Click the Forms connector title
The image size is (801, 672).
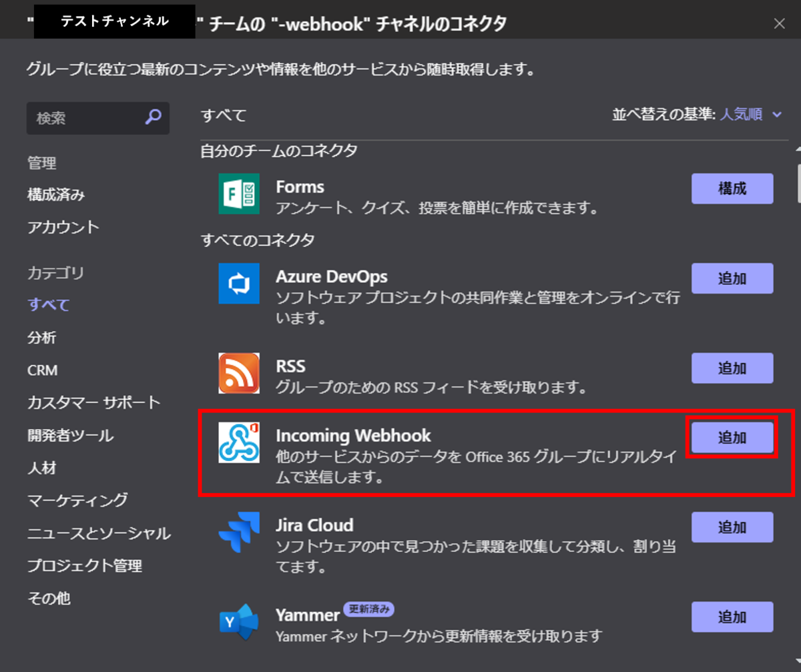300,187
